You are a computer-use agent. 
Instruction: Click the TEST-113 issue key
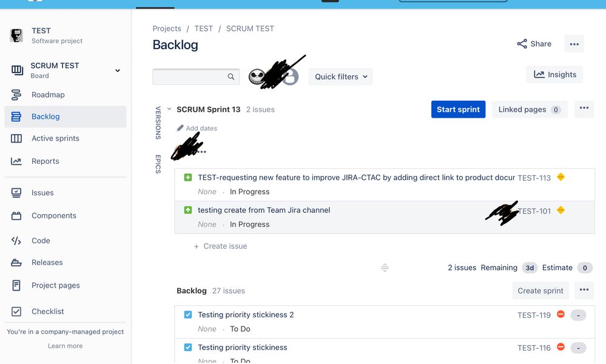pos(534,178)
